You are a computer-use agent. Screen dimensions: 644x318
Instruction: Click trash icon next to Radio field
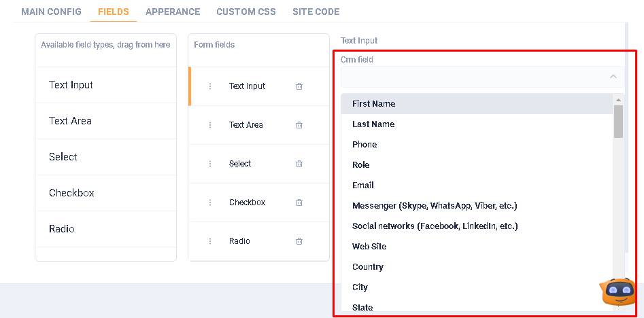299,241
